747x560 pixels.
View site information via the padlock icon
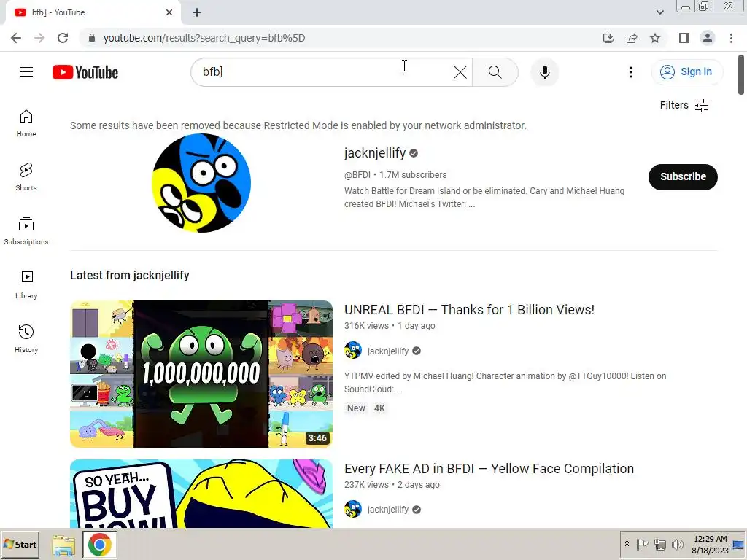[92, 38]
